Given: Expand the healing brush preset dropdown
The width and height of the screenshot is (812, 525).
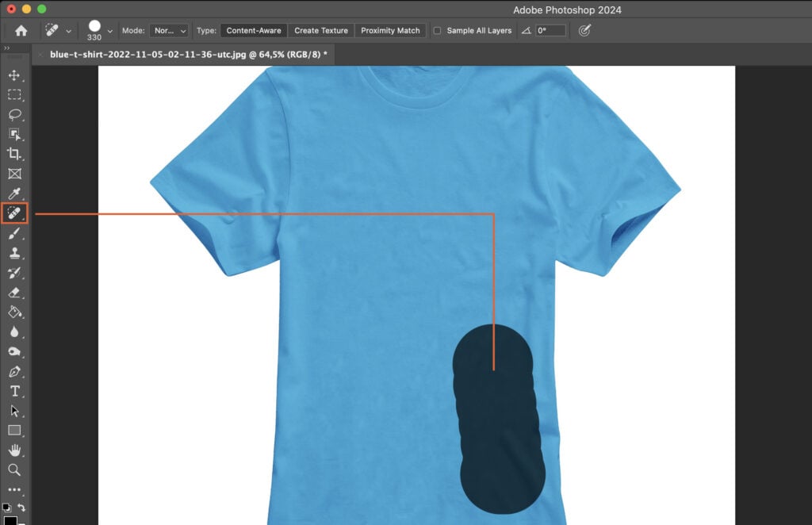Looking at the screenshot, I should (x=67, y=30).
